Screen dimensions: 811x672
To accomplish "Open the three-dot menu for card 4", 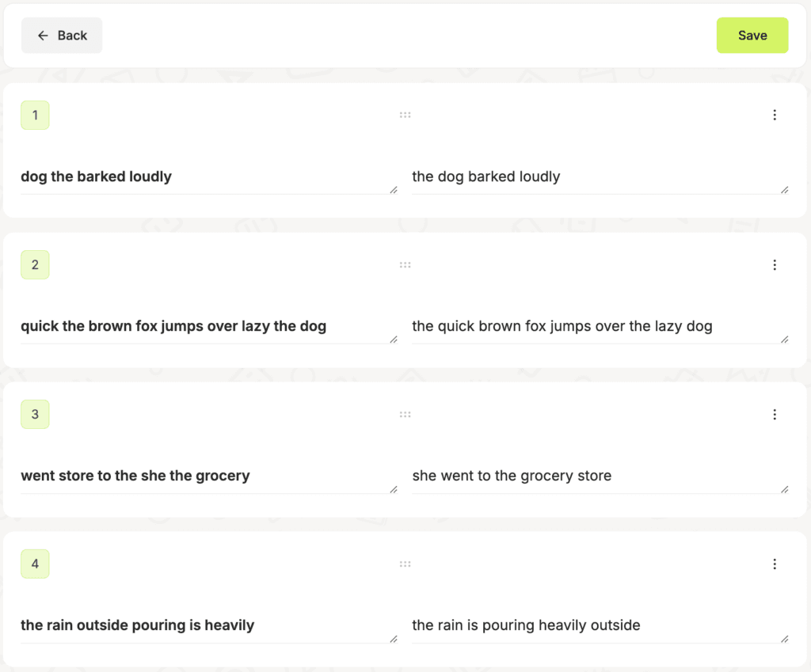I will coord(775,564).
